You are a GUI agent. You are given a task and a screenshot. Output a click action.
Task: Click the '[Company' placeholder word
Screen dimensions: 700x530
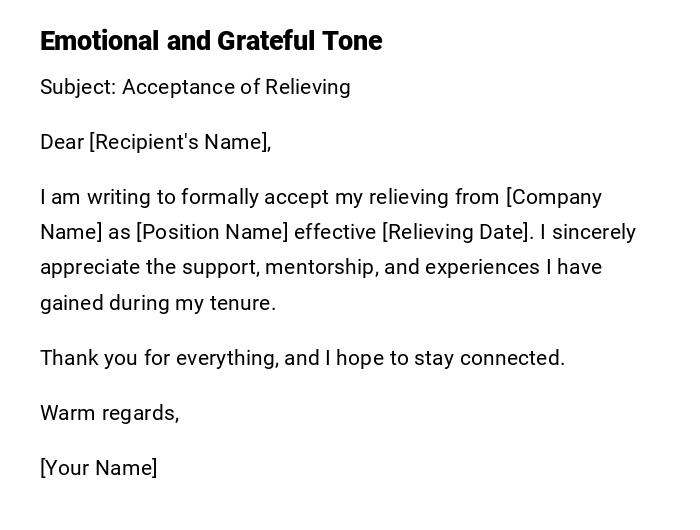coord(554,197)
